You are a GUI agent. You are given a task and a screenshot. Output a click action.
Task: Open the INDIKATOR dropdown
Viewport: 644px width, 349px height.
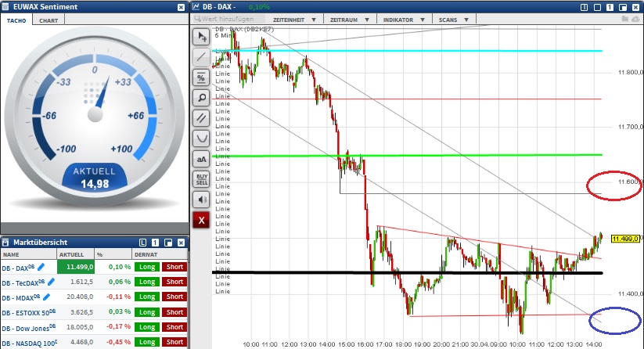pyautogui.click(x=404, y=20)
